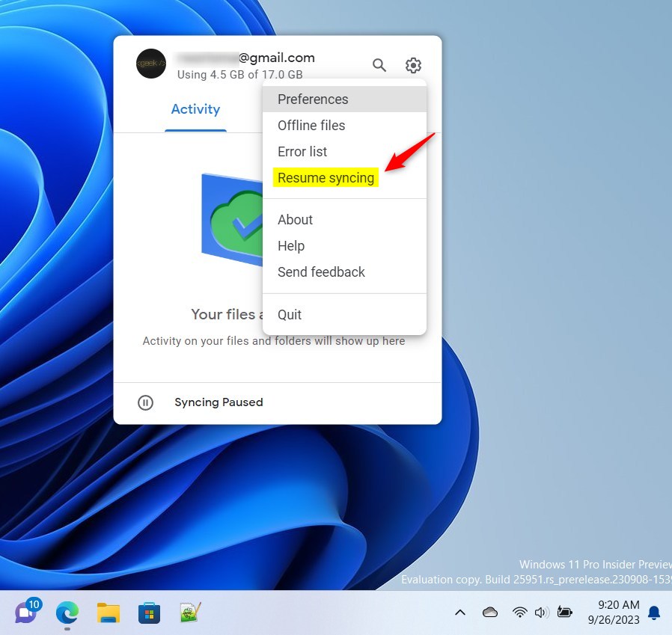Open the Error list menu item
This screenshot has width=672, height=635.
(x=344, y=152)
